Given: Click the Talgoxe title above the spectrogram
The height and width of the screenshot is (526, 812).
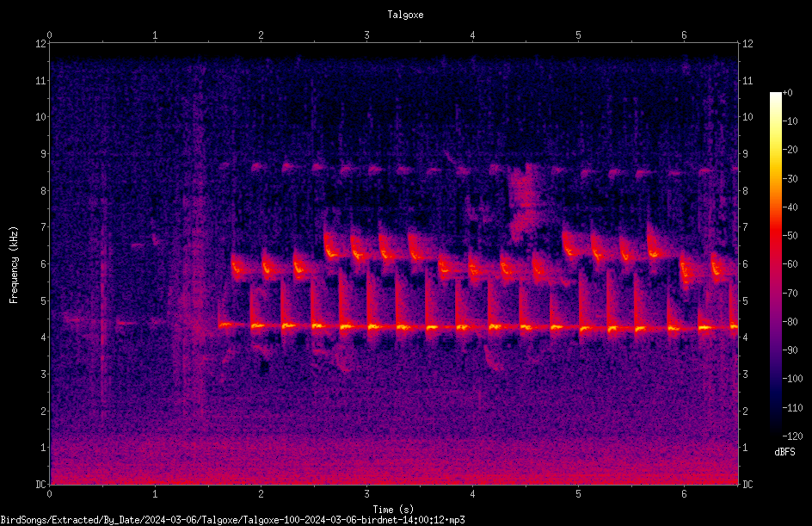Looking at the screenshot, I should coord(405,15).
